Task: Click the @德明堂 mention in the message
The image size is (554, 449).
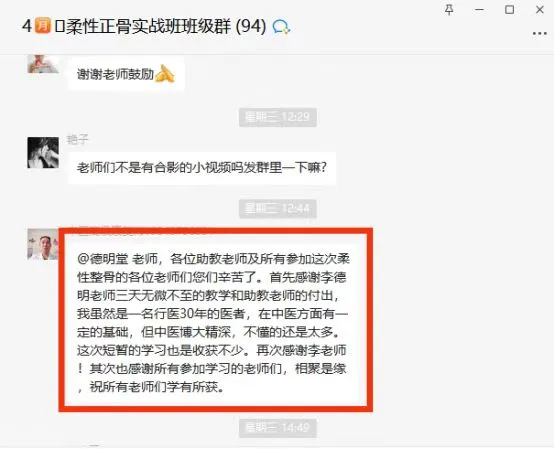Action: (x=102, y=259)
